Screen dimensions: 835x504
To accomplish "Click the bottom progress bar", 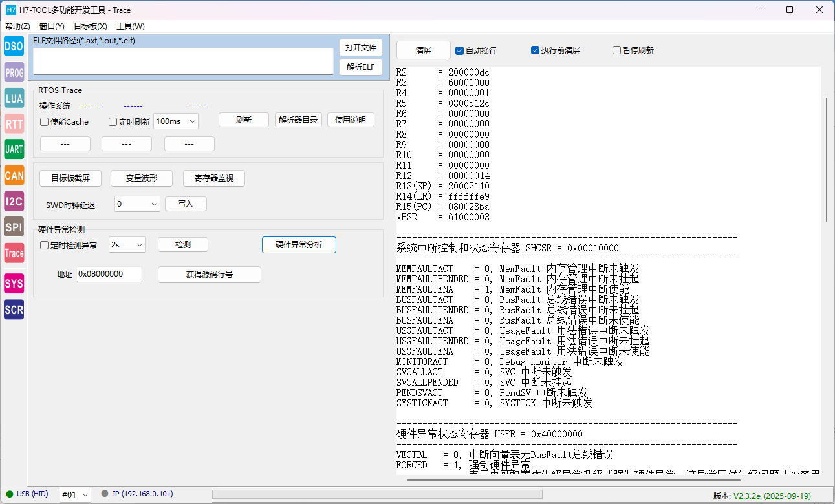I will [x=377, y=494].
